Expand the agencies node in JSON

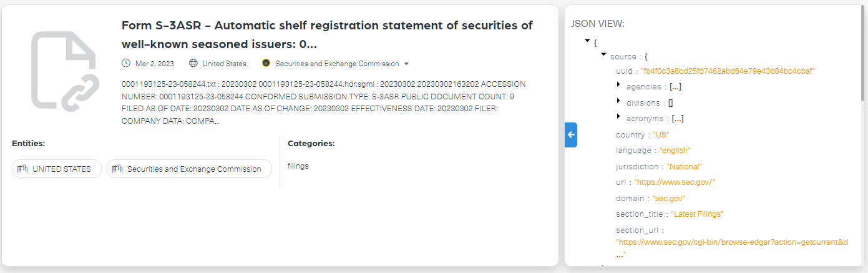(618, 84)
